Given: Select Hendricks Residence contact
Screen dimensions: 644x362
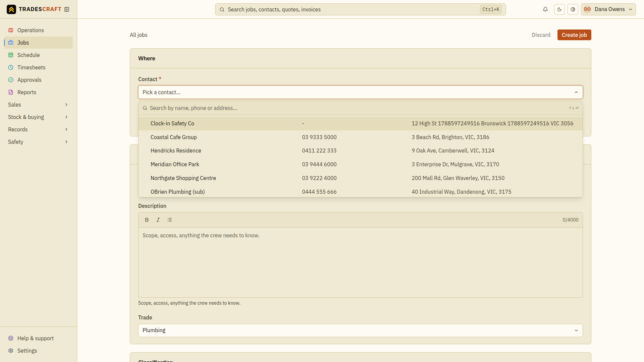Looking at the screenshot, I should [x=360, y=150].
